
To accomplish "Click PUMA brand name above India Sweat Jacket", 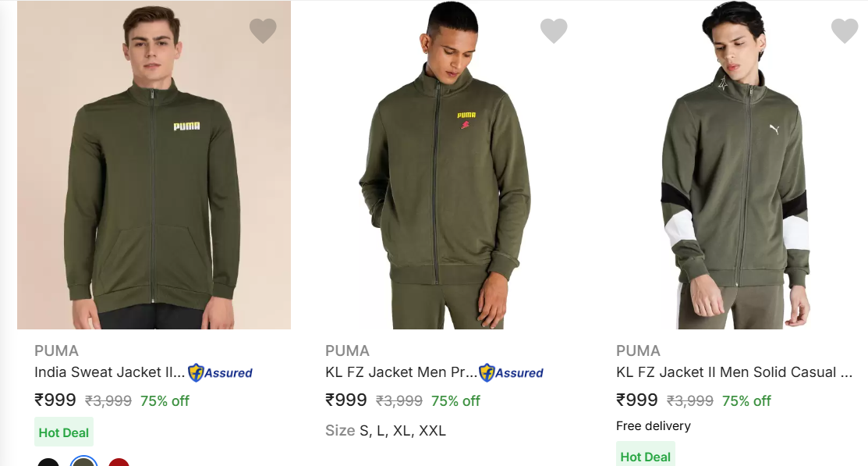I will 56,350.
